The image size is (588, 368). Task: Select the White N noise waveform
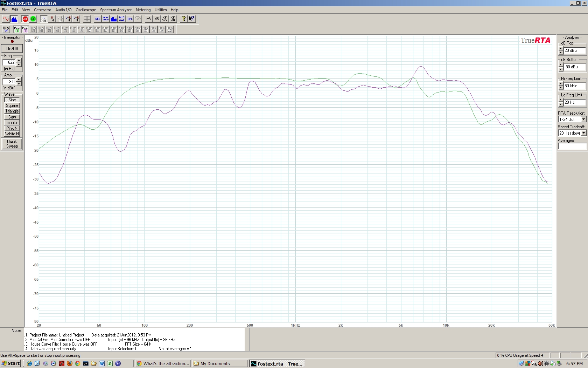click(x=12, y=134)
